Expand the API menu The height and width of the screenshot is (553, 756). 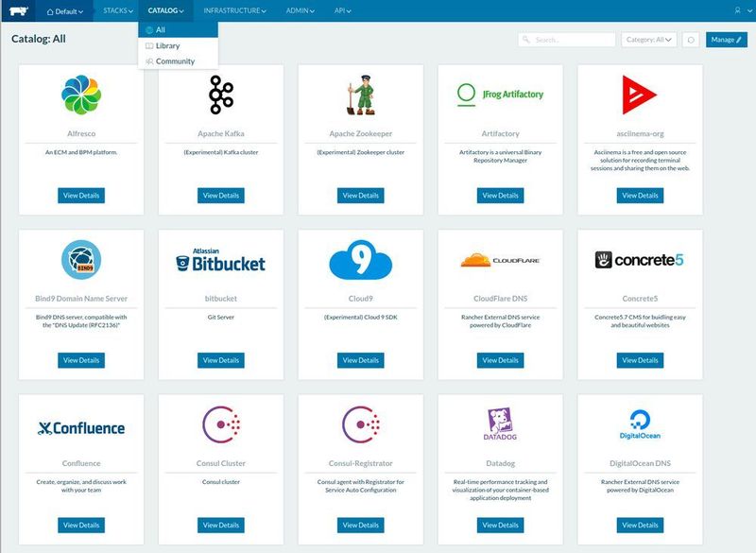pyautogui.click(x=342, y=10)
